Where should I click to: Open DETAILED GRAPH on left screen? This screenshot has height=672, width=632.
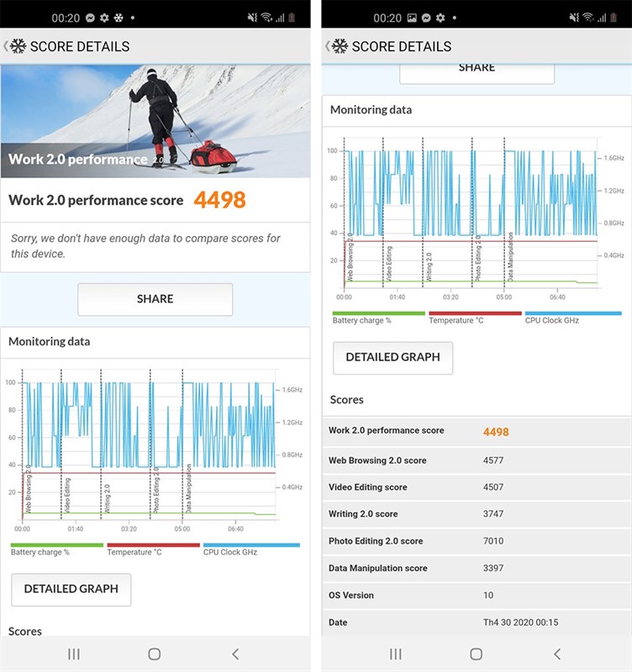(71, 590)
